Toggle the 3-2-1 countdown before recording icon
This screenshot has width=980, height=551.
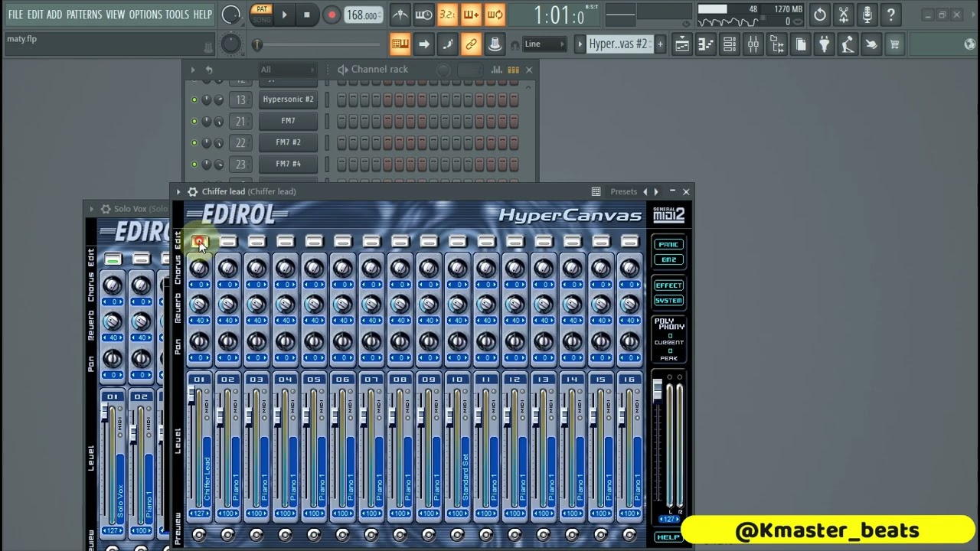(x=447, y=15)
